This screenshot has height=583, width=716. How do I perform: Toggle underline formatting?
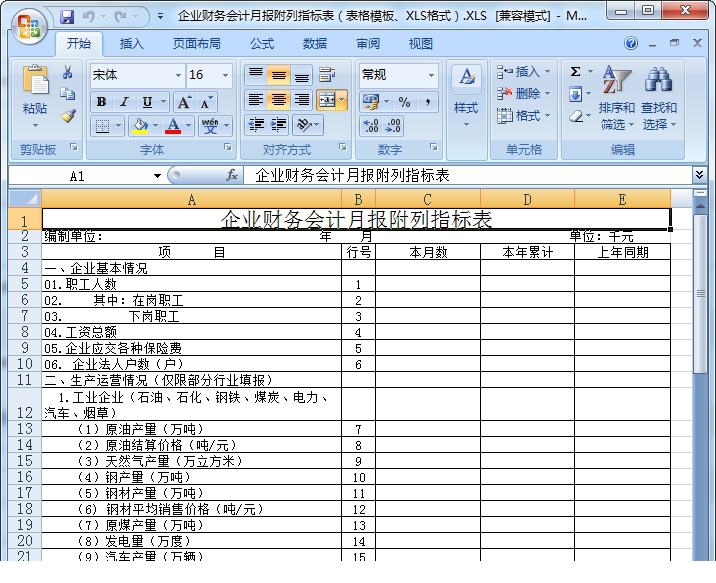(147, 102)
